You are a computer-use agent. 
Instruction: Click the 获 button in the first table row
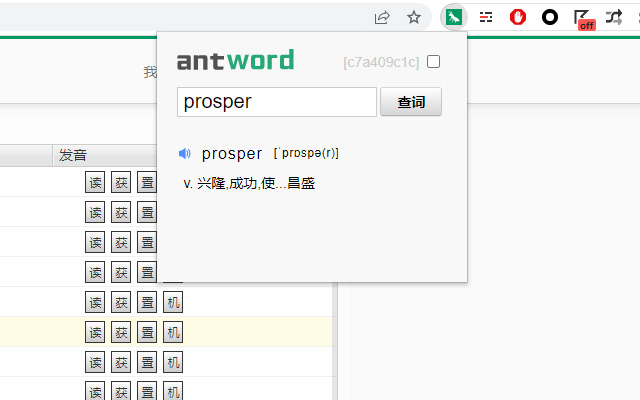pyautogui.click(x=121, y=182)
